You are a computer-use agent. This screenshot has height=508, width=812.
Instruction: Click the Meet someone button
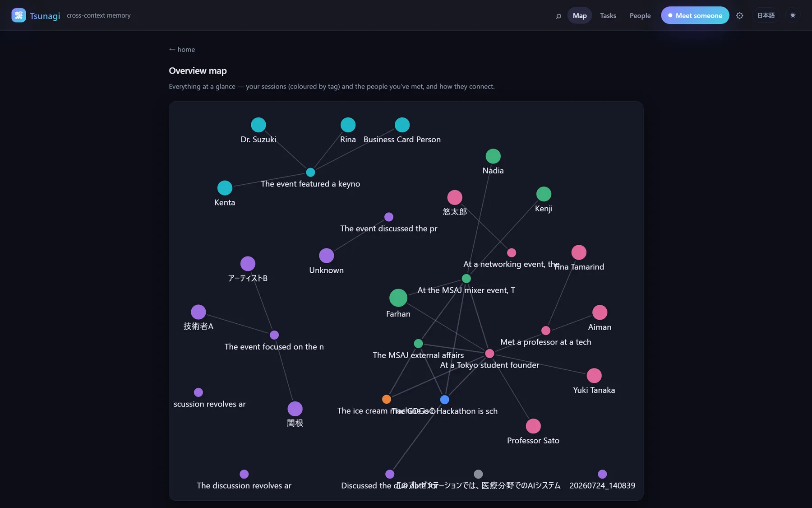[695, 15]
